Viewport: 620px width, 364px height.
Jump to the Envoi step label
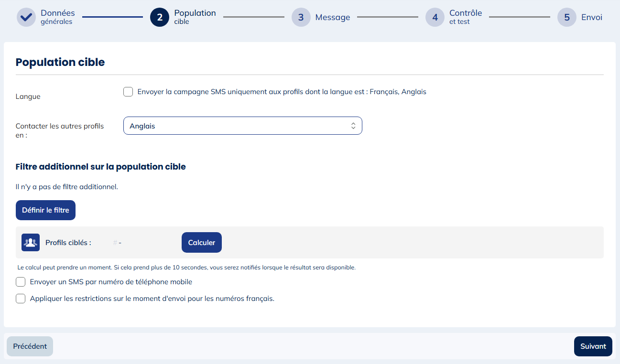(592, 18)
